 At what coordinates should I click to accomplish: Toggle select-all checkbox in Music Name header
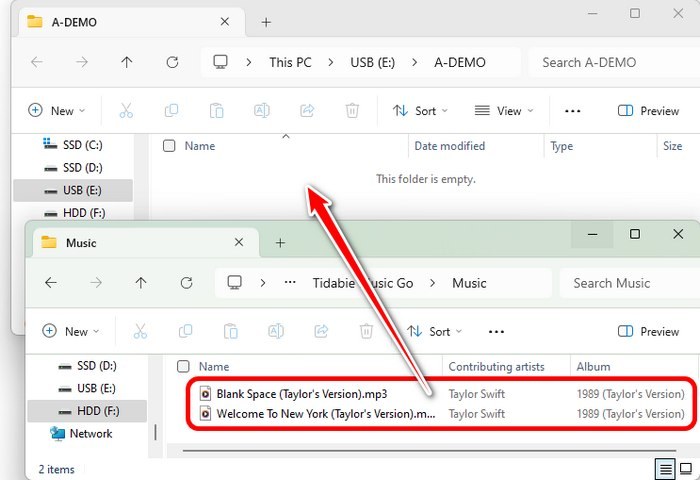(x=183, y=367)
